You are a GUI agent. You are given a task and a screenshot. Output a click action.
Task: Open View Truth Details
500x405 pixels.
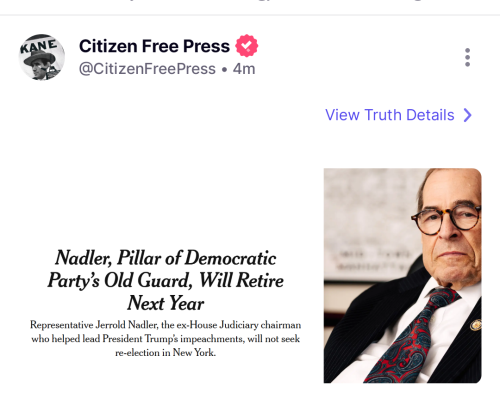(x=399, y=115)
